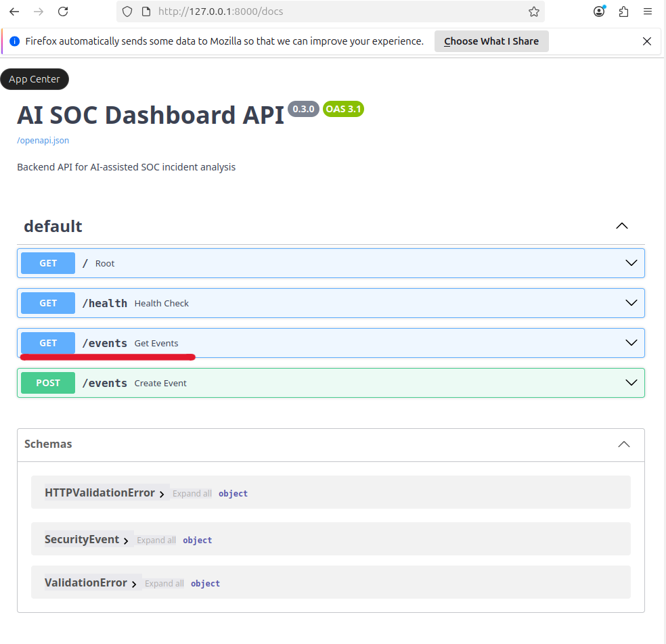Click the browser forward arrow

click(39, 11)
